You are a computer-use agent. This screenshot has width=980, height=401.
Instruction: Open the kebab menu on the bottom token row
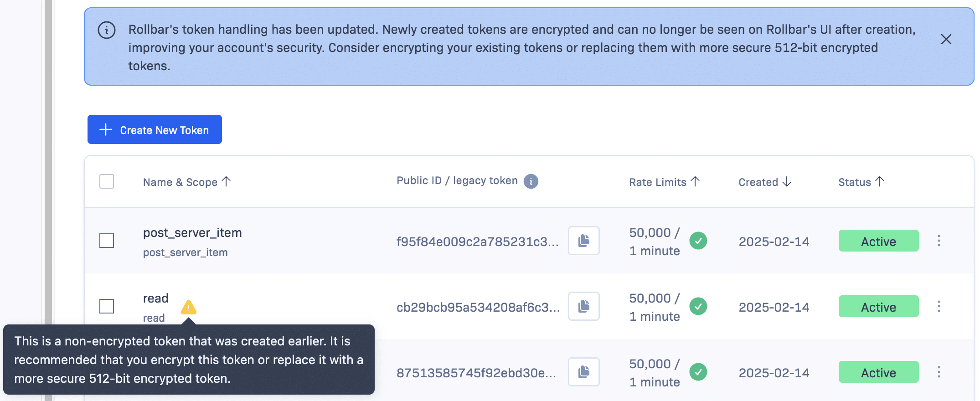(x=939, y=372)
